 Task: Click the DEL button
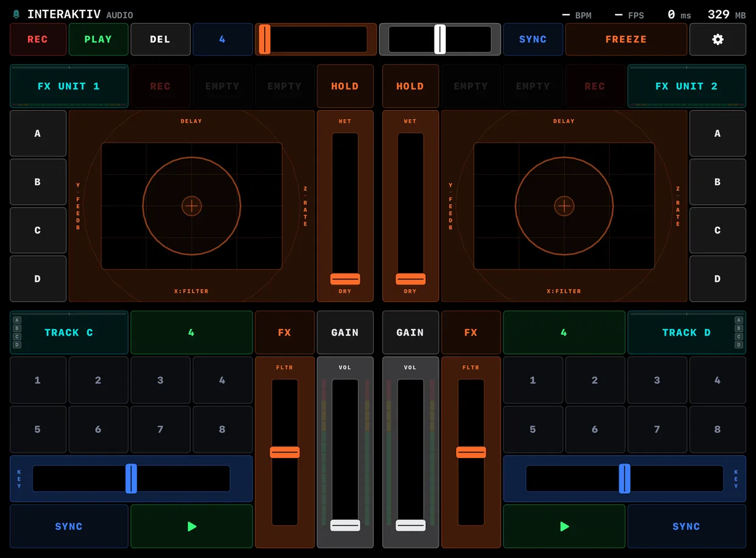point(160,39)
